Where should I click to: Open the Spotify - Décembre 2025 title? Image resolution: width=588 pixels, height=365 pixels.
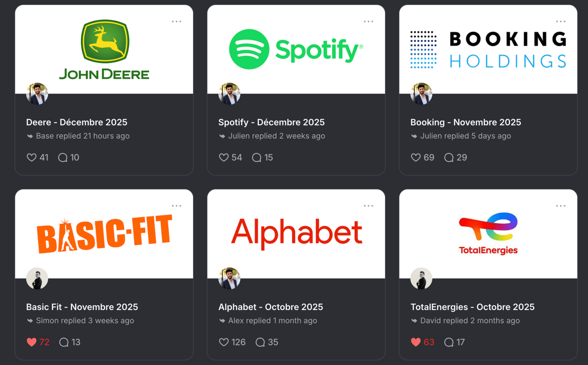pos(271,122)
